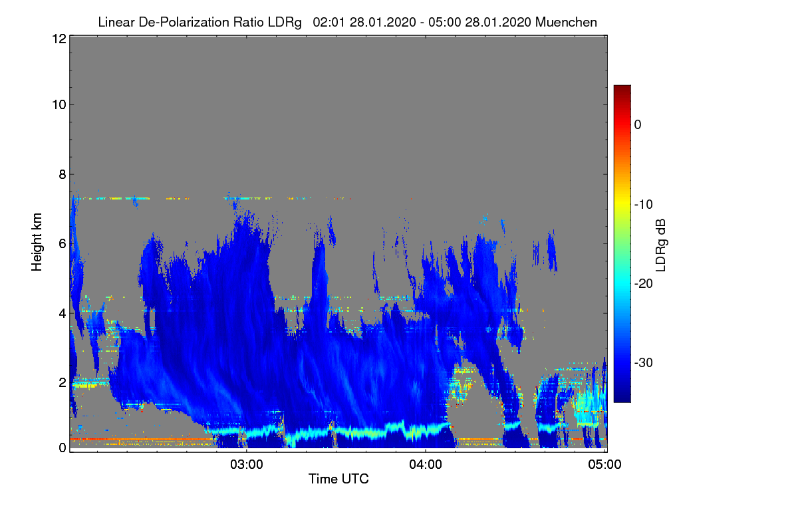Click the '03:00' time axis tick label

pos(246,464)
